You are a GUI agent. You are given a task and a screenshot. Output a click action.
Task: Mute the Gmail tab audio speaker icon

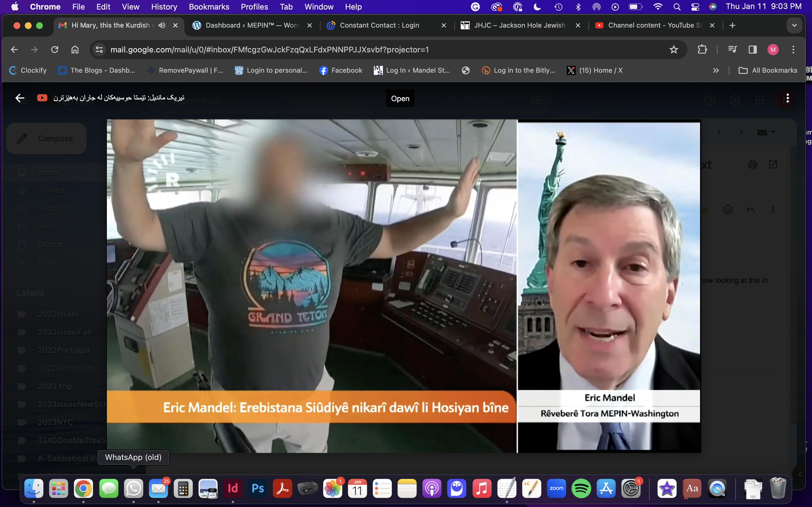(x=162, y=25)
